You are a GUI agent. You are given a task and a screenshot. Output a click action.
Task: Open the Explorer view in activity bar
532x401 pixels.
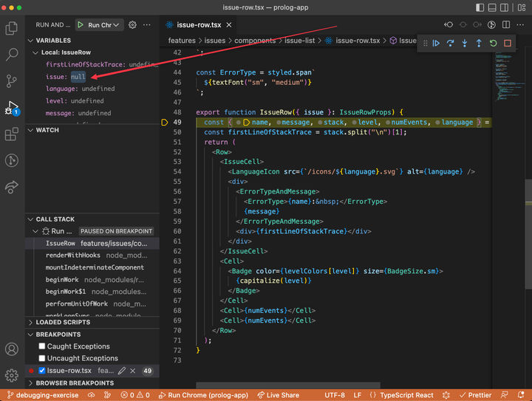pyautogui.click(x=12, y=29)
